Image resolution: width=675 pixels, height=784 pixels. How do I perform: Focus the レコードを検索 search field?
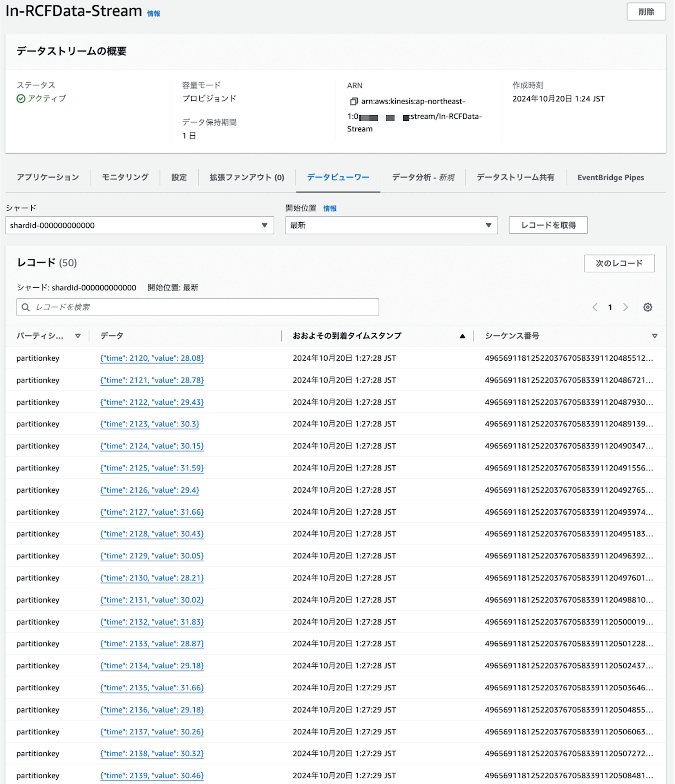click(198, 308)
